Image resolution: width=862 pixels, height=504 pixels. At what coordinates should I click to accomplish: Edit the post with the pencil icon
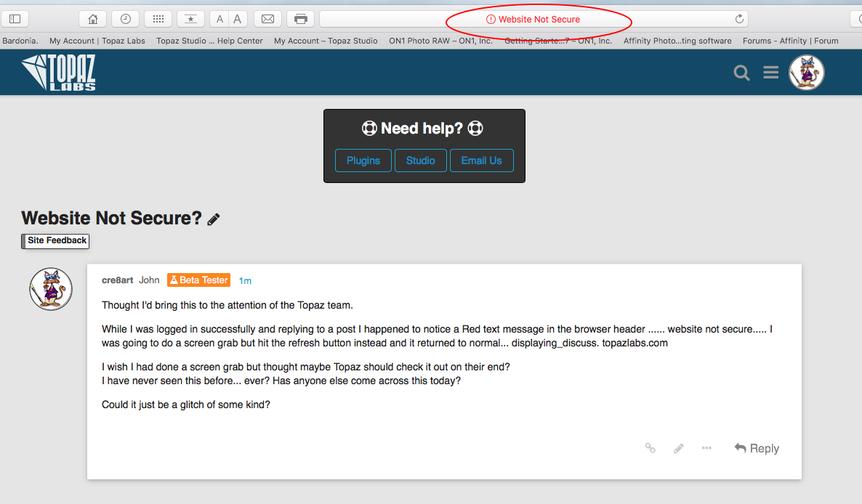(678, 448)
